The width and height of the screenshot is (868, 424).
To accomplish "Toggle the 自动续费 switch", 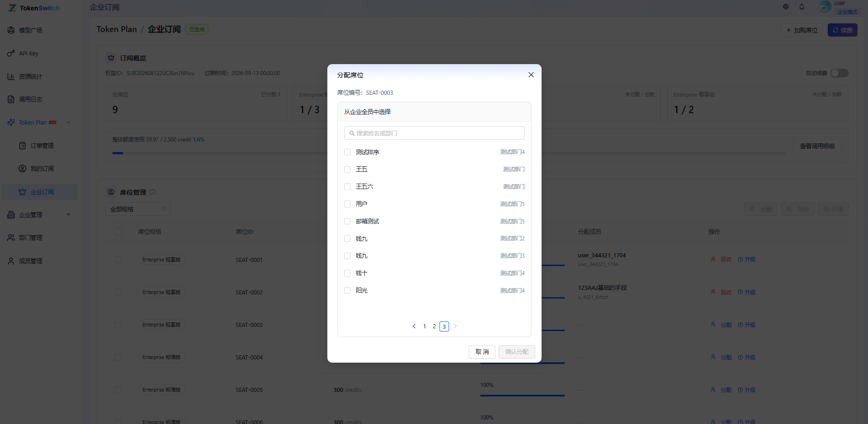I will [840, 73].
